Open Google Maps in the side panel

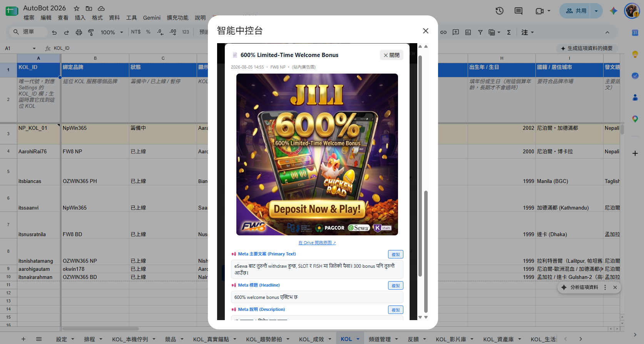pos(635,119)
